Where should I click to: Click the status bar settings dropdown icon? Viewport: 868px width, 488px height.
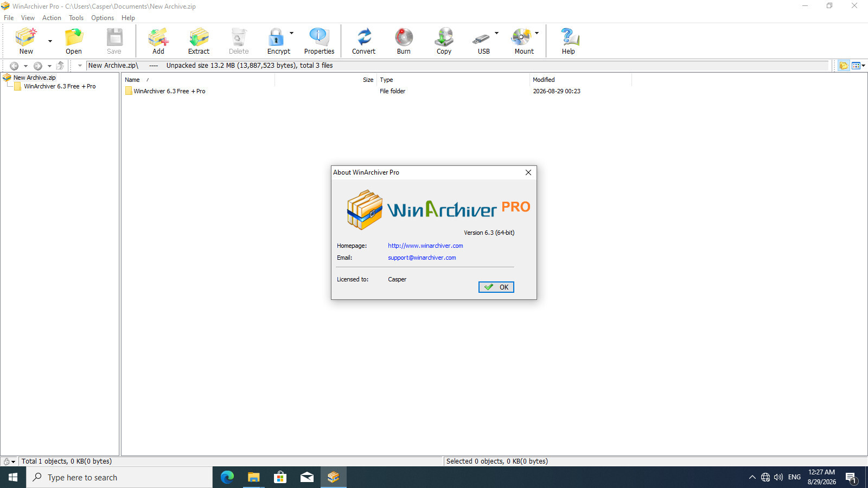tap(9, 461)
